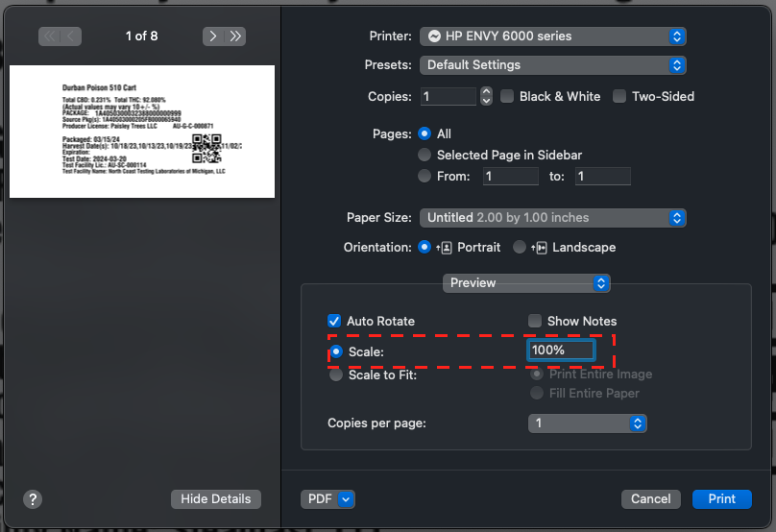Click the 1 of 8 page counter
The height and width of the screenshot is (532, 776).
tap(141, 36)
